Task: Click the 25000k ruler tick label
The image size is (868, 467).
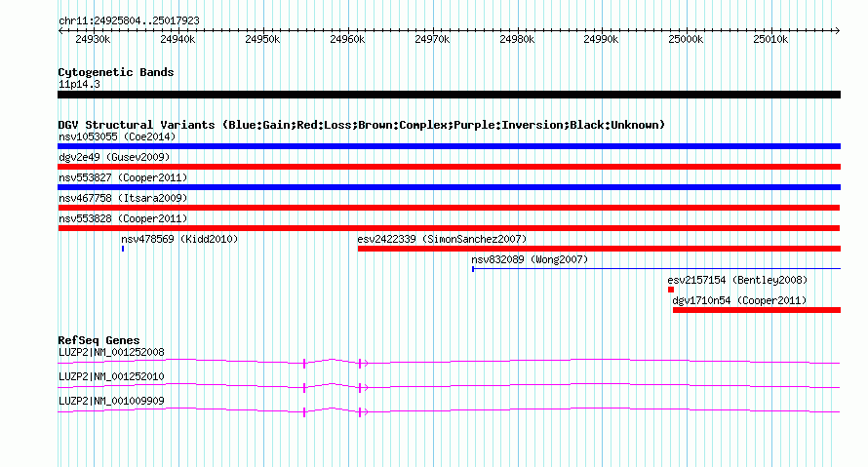Action: (x=686, y=40)
